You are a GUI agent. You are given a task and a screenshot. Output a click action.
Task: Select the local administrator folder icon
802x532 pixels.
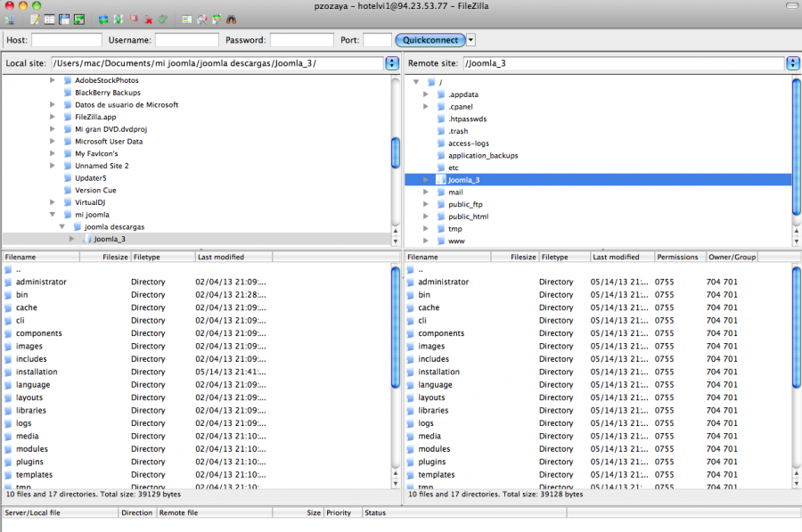click(8, 282)
